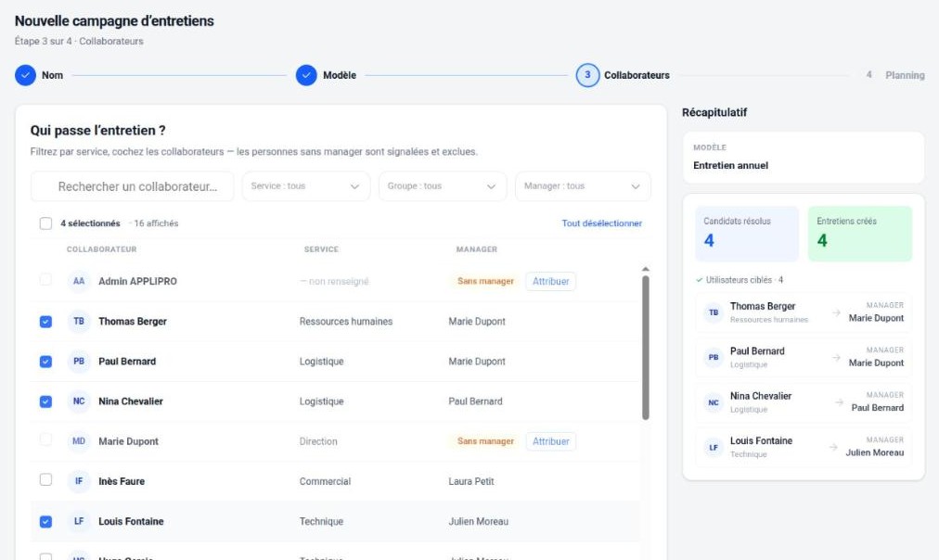Click the SERVICE column header
This screenshot has height=560, width=939.
322,249
